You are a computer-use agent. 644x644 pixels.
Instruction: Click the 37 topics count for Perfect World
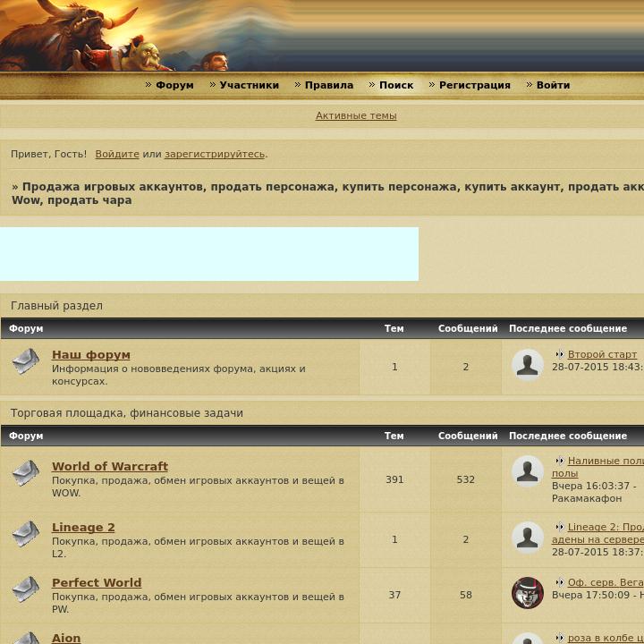(x=394, y=595)
